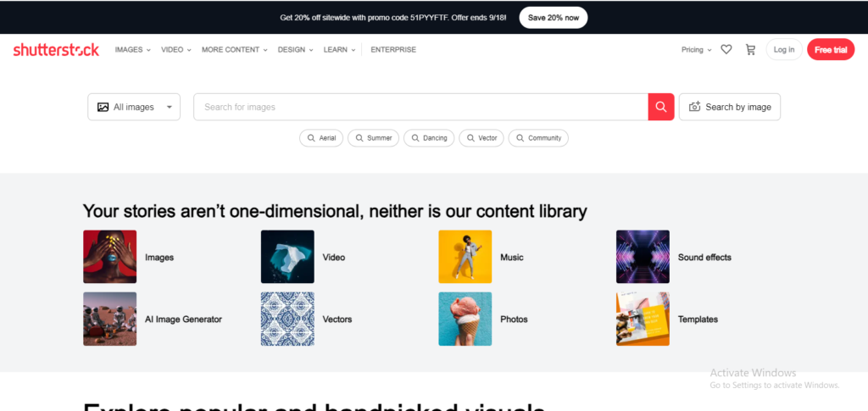Click the promo code 51PYYFTF banner text
Viewport: 868px width, 411px height.
pos(393,18)
